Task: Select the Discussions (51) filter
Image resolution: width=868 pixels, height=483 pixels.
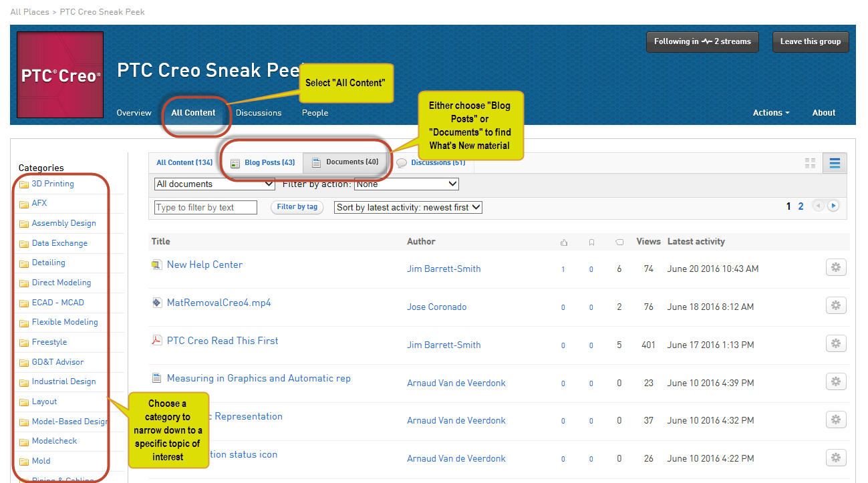Action: [x=431, y=162]
